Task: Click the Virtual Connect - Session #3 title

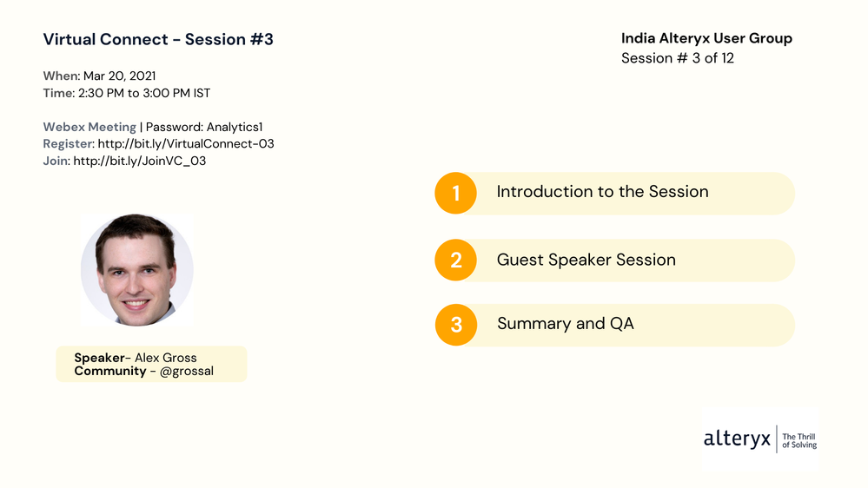Action: (158, 39)
